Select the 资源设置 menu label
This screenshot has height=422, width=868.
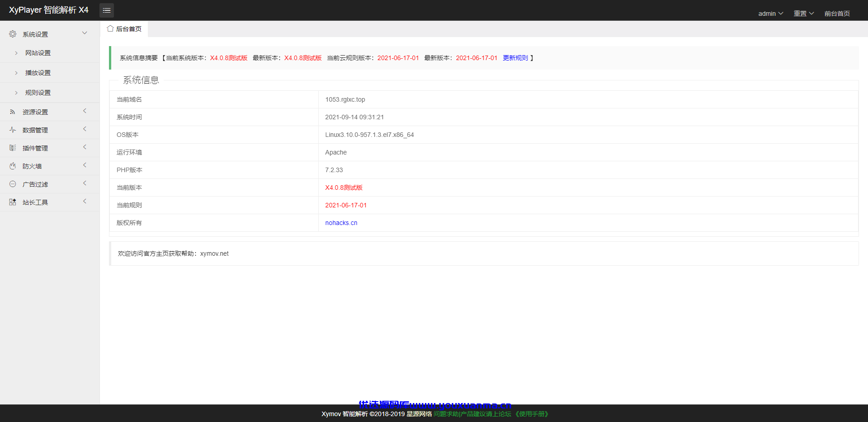[35, 112]
